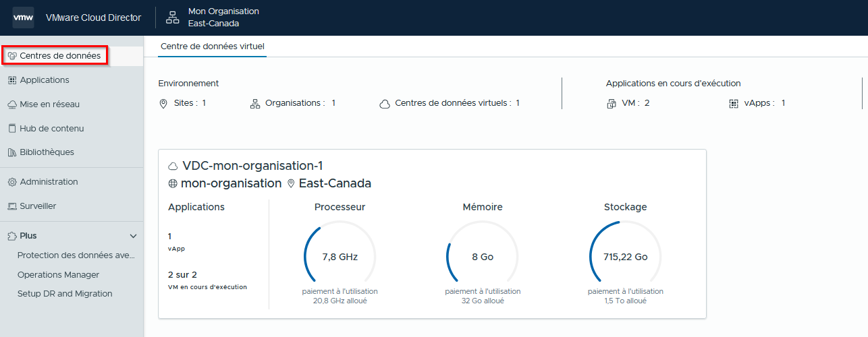868x337 pixels.
Task: Open Administration section
Action: [x=49, y=182]
